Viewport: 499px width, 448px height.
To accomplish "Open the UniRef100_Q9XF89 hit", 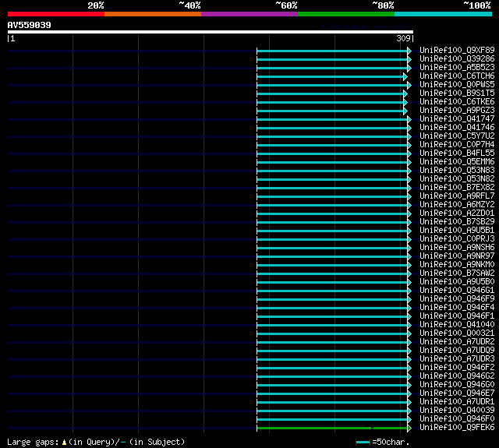I will (457, 50).
